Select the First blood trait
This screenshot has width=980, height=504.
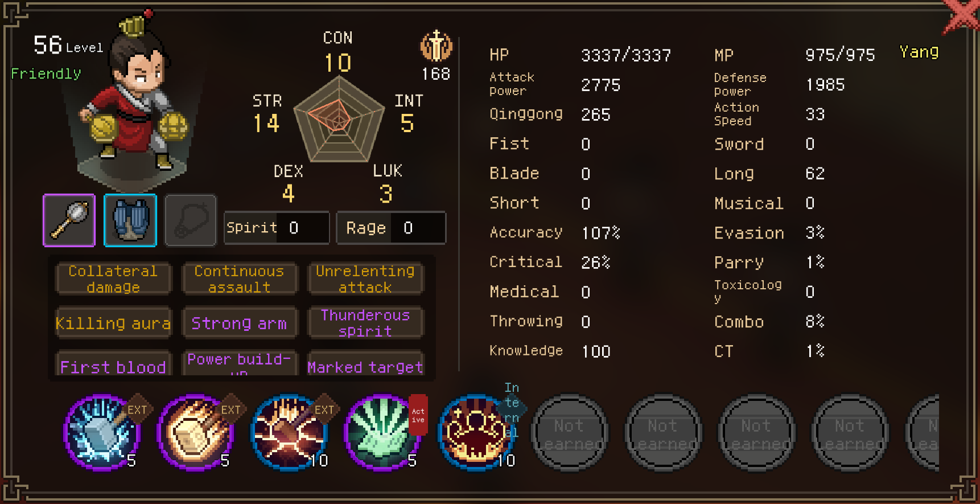coord(113,363)
